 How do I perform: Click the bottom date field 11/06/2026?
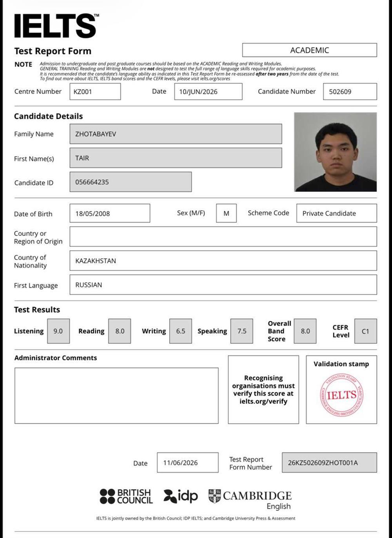pyautogui.click(x=188, y=463)
